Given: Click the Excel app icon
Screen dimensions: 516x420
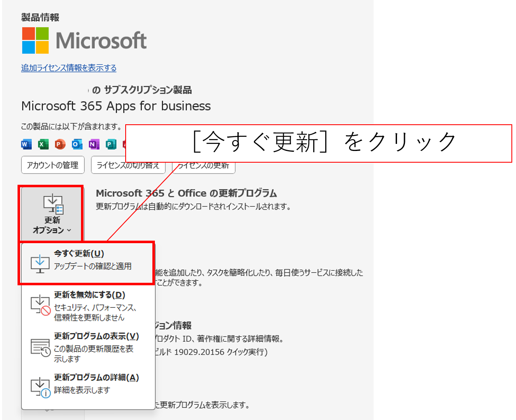Looking at the screenshot, I should coord(43,144).
